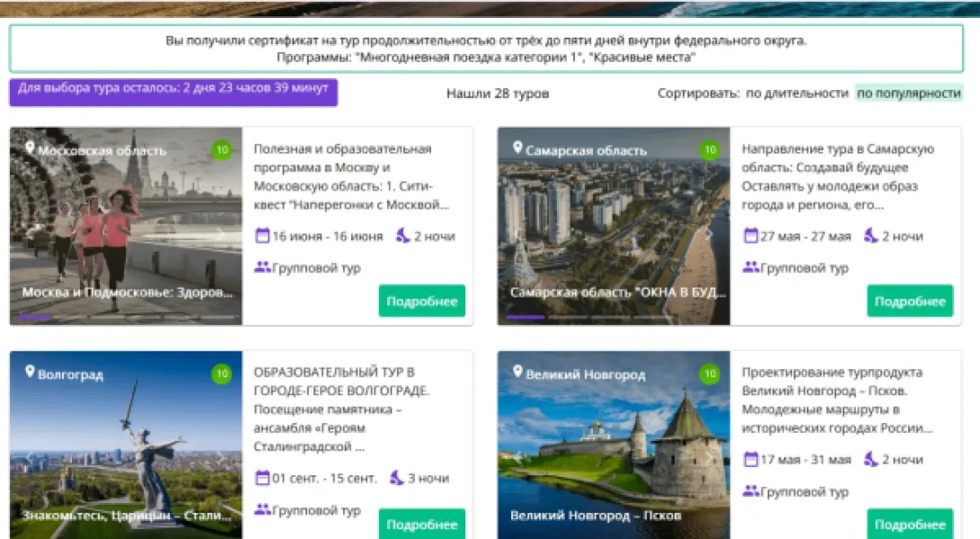Click 'Проектирование турпродукта' description text
Viewport: 980px width, 539px height.
(x=837, y=400)
